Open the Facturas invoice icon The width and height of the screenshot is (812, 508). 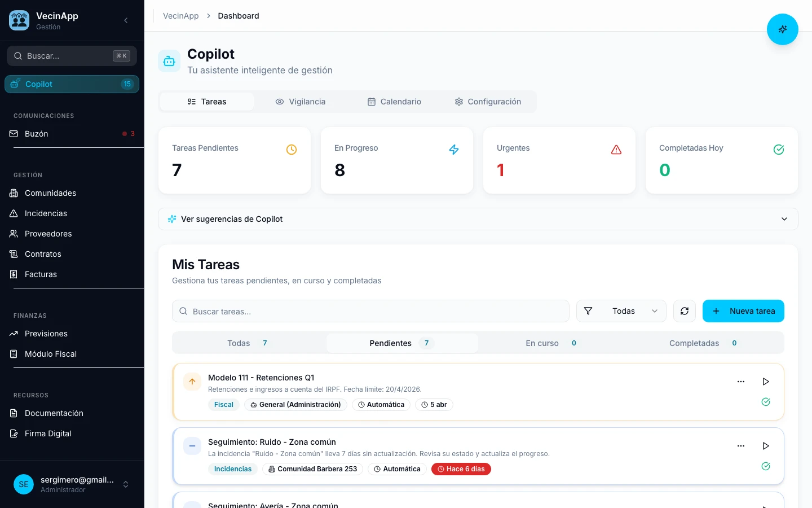click(x=12, y=274)
